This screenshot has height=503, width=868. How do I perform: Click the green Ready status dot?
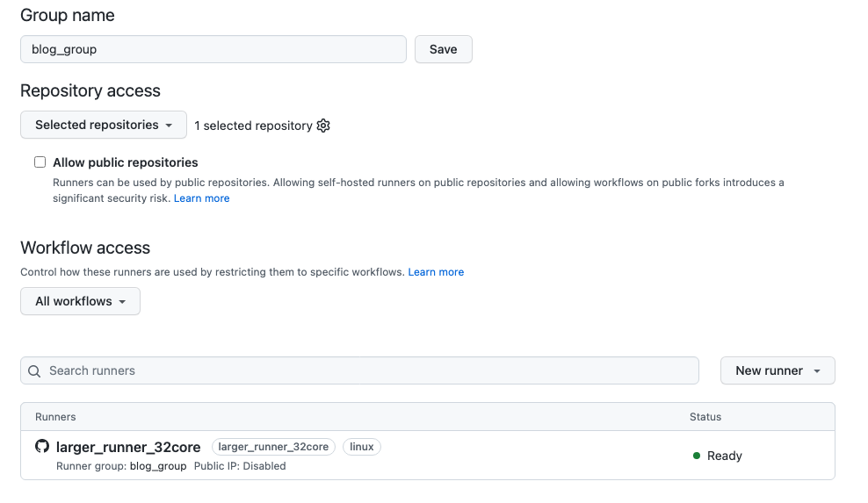coord(697,456)
